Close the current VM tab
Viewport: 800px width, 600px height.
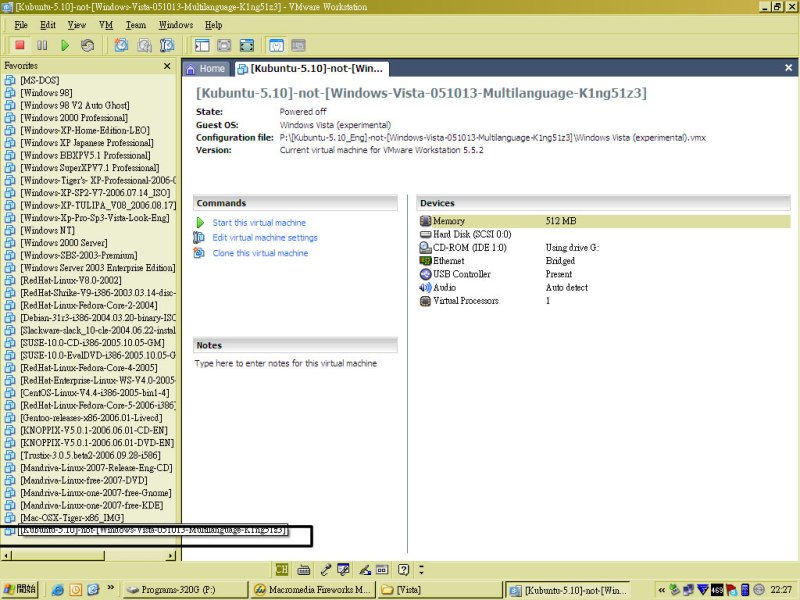[788, 68]
